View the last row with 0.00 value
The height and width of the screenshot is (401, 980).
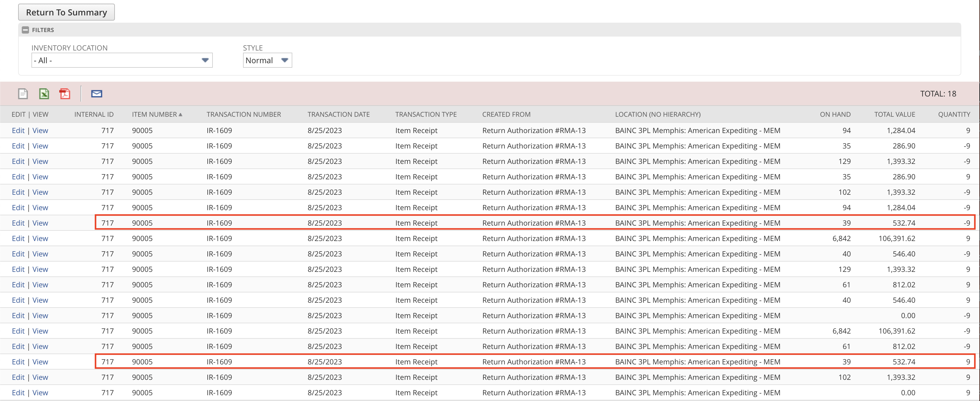tap(41, 393)
